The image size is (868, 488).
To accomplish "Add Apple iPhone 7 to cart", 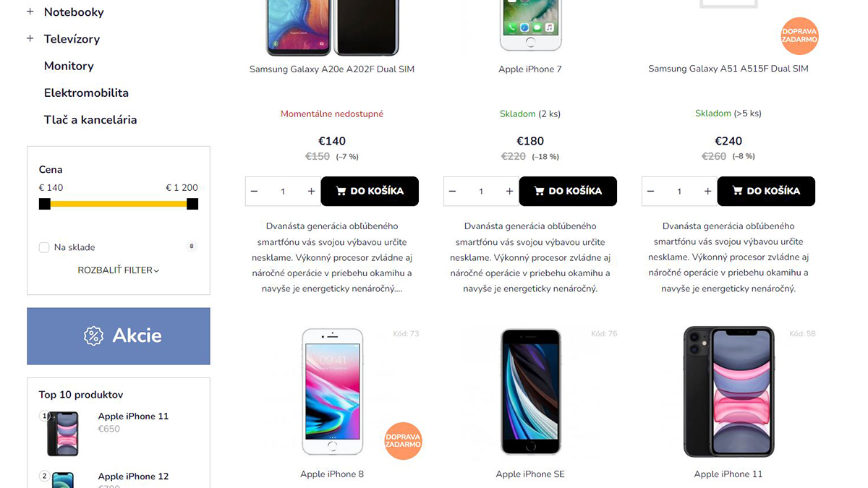I will (x=568, y=191).
